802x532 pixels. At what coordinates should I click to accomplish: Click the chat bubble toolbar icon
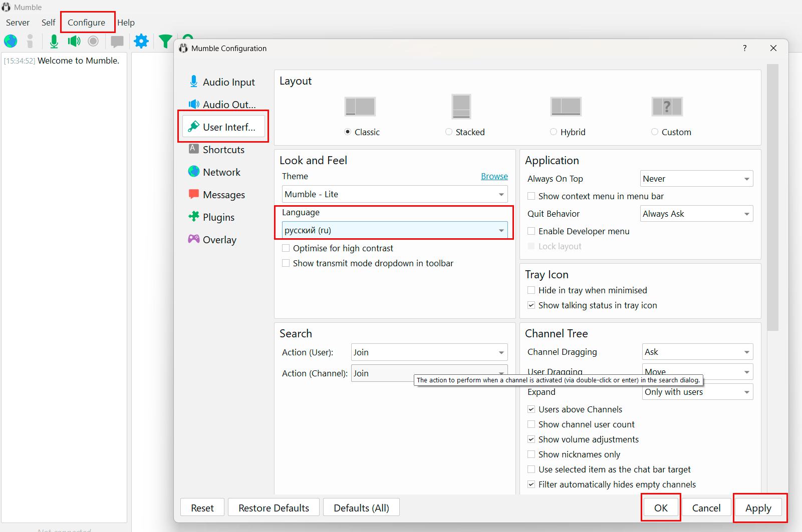[117, 41]
